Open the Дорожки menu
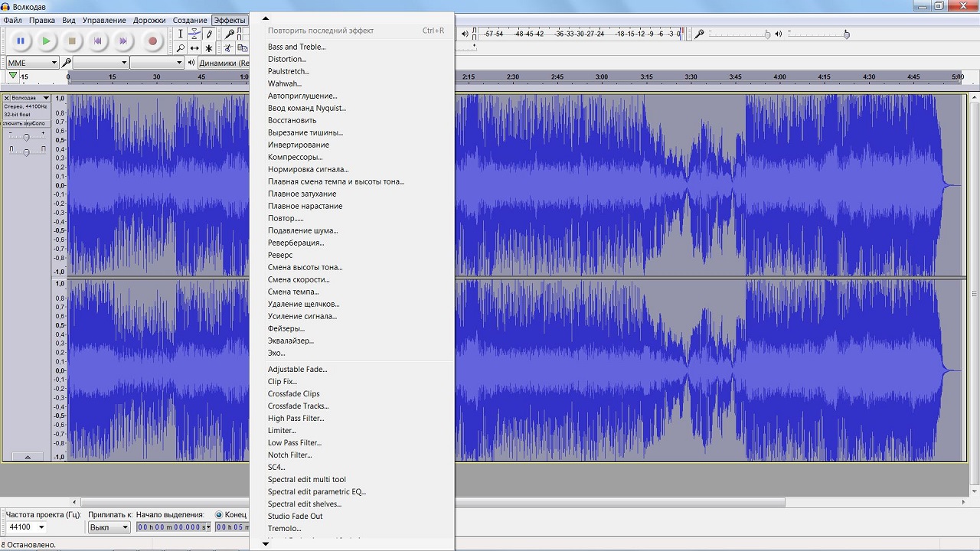 coord(149,20)
